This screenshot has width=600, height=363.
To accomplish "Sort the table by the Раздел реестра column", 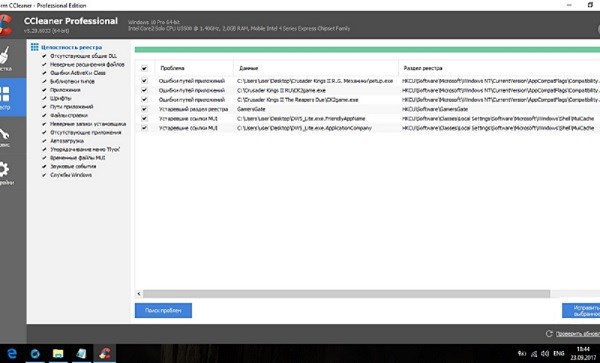I will pos(423,68).
